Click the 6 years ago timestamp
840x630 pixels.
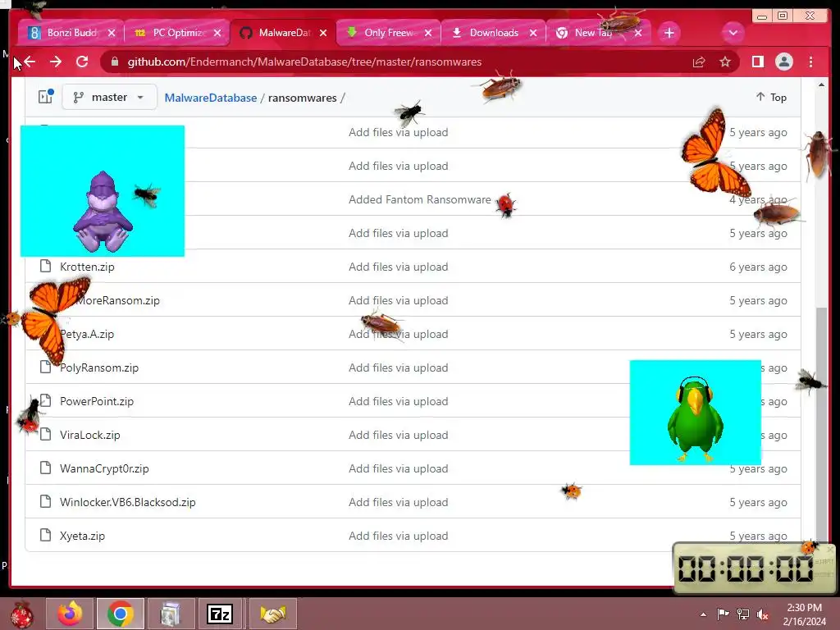758,267
